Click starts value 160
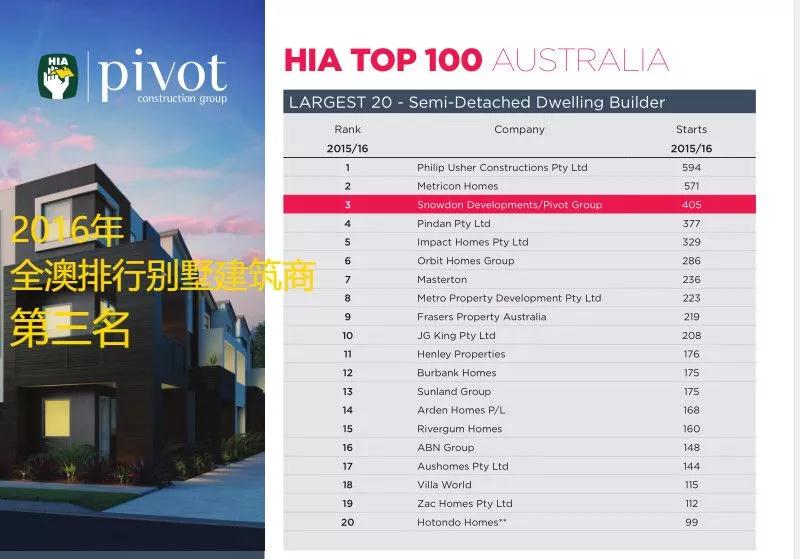Image resolution: width=800 pixels, height=559 pixels. tap(691, 429)
